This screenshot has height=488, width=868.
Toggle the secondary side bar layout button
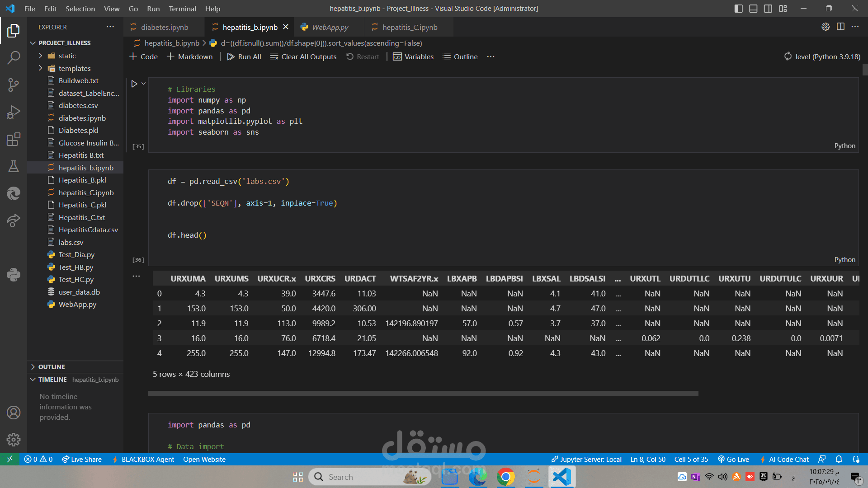[768, 9]
